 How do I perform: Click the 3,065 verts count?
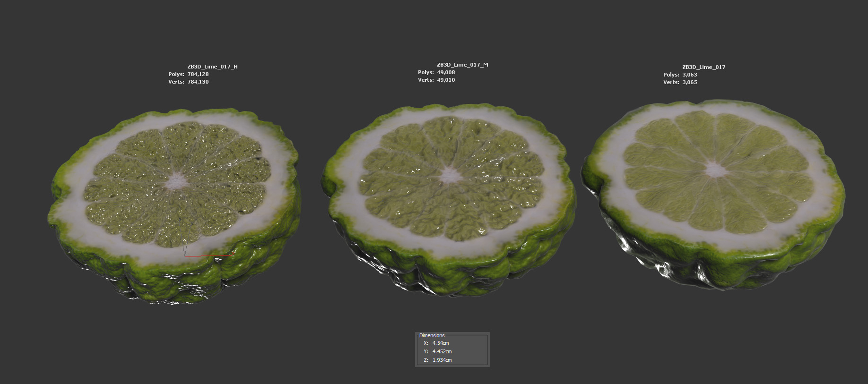[x=689, y=82]
